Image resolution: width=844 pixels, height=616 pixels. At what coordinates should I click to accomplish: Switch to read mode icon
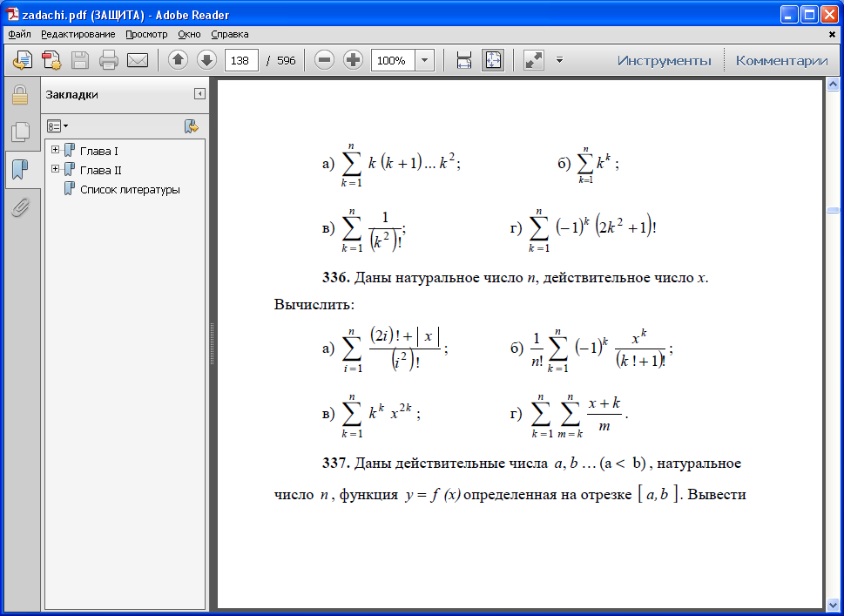click(x=533, y=60)
